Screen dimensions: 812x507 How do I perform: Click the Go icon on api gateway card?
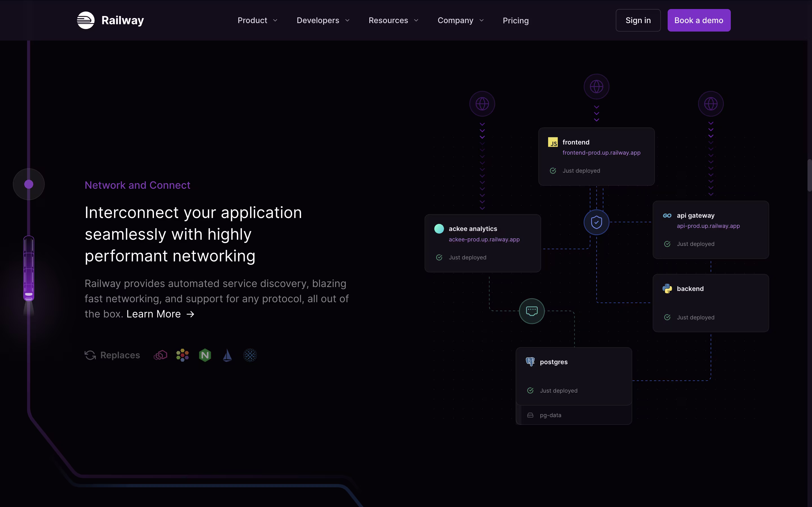667,215
